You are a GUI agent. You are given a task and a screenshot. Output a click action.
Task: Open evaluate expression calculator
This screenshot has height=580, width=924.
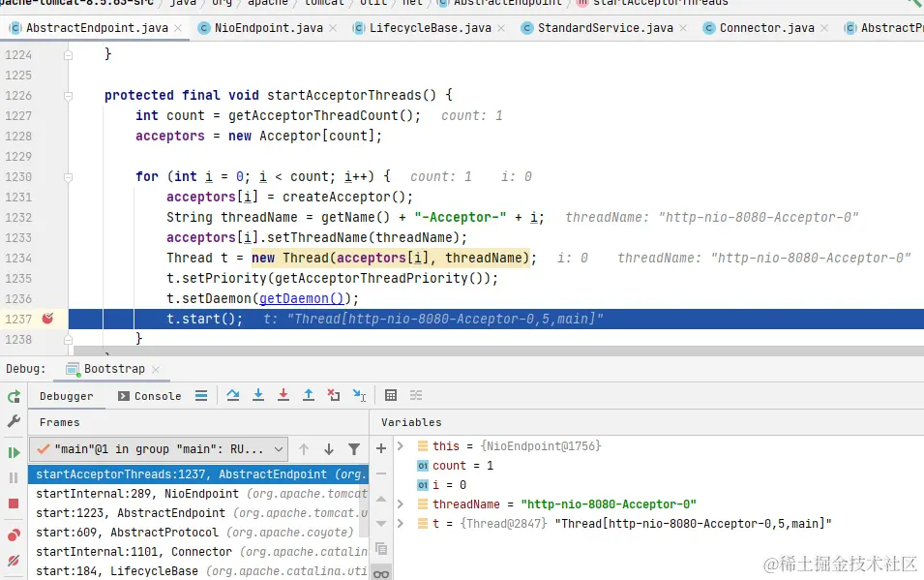[x=391, y=395]
